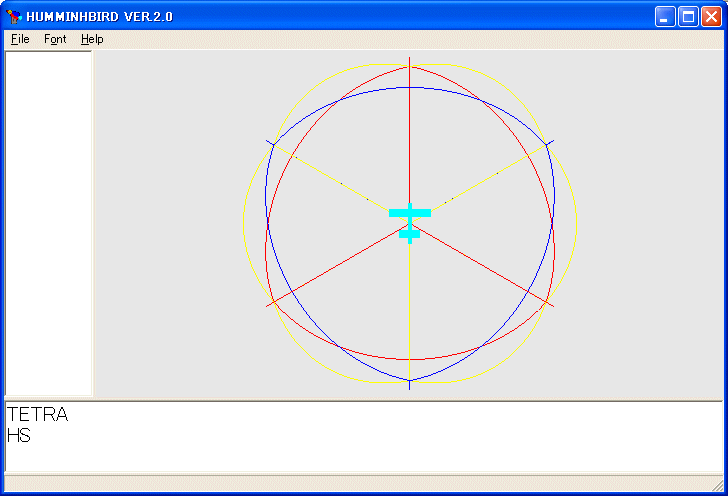The image size is (728, 496).
Task: Click the hummingbird icon in the title bar
Action: [14, 17]
